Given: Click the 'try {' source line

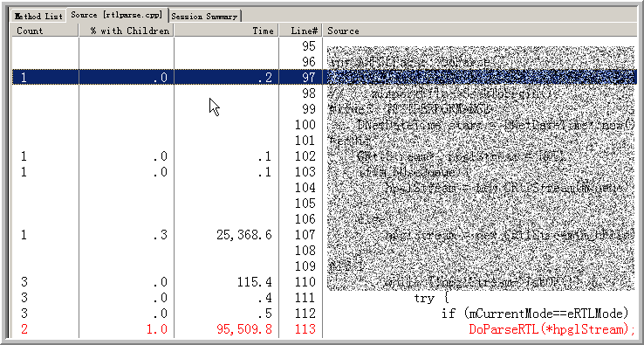Looking at the screenshot, I should [431, 298].
